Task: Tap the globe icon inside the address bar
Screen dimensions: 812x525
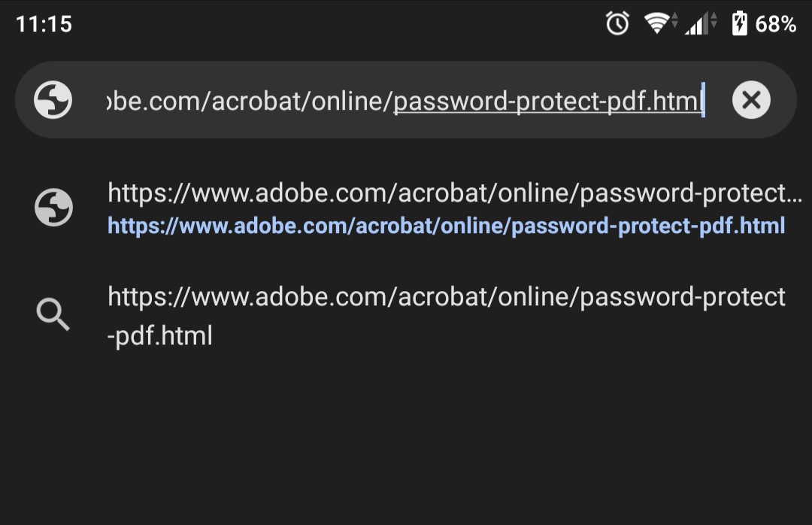Action: coord(53,100)
